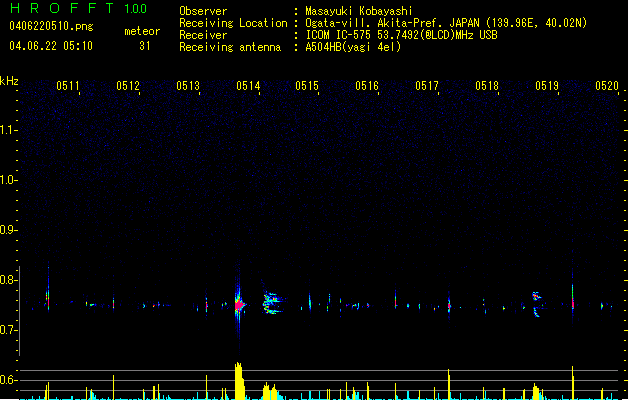
Task: Click the 0516 time marker
Action: tap(367, 86)
